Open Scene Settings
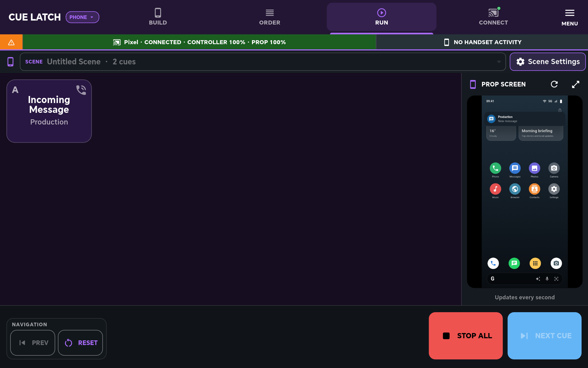Viewport: 588px width, 368px height. [548, 62]
